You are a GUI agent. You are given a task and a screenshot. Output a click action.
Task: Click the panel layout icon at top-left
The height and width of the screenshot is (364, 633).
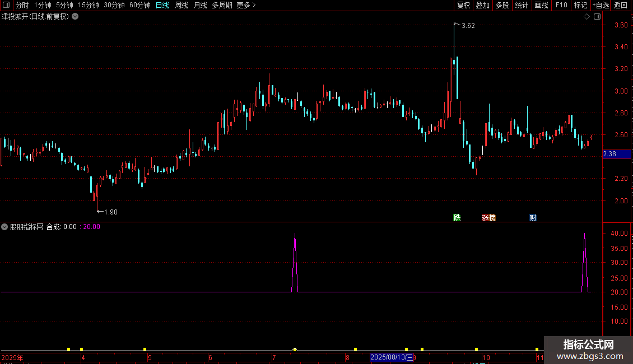[6, 5]
